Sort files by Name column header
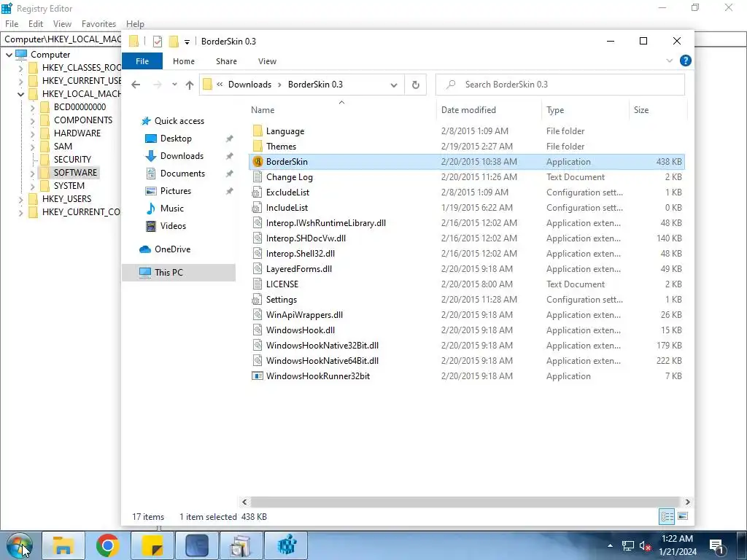Viewport: 747px width, 560px height. pyautogui.click(x=341, y=110)
